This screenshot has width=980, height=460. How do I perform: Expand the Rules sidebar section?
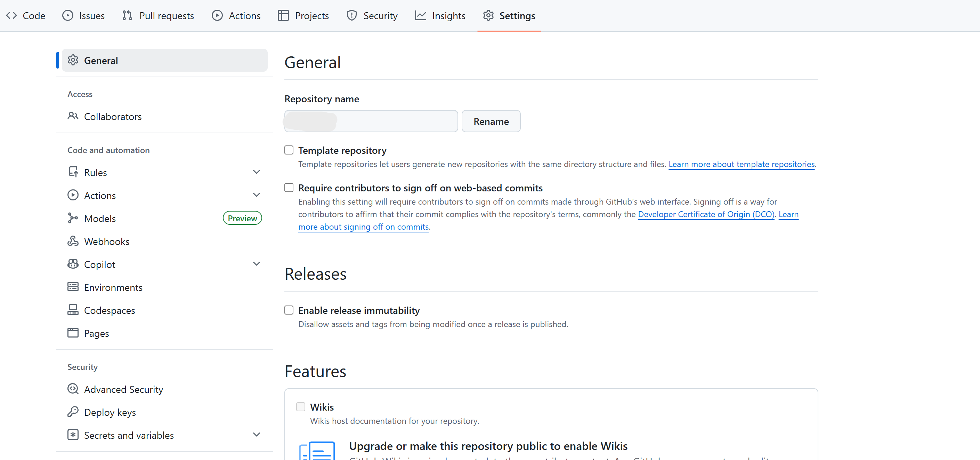(257, 172)
